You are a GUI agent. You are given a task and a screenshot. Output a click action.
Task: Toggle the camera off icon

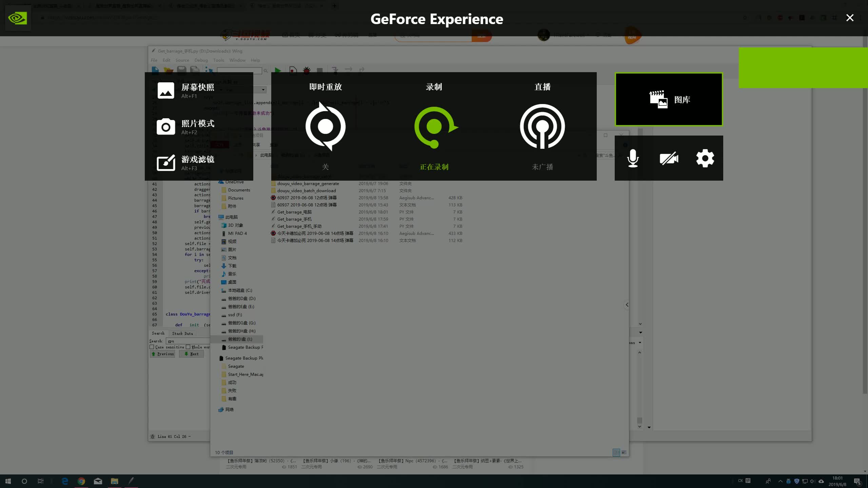point(669,158)
